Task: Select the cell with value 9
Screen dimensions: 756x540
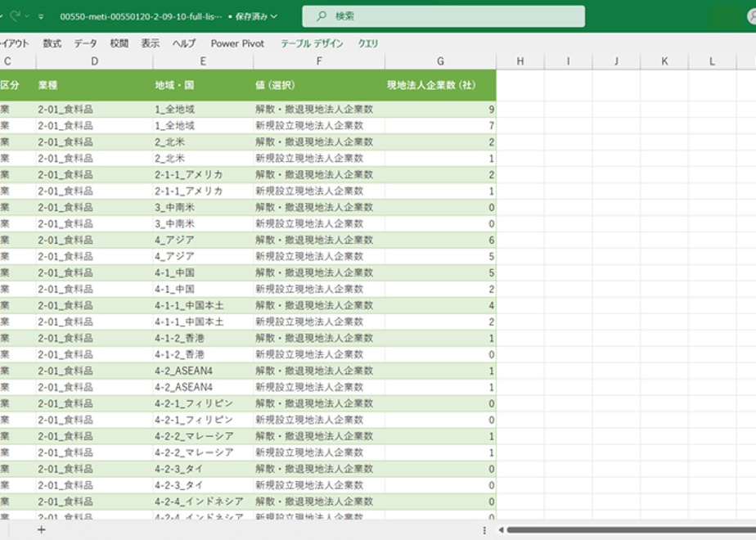Action: [x=440, y=110]
